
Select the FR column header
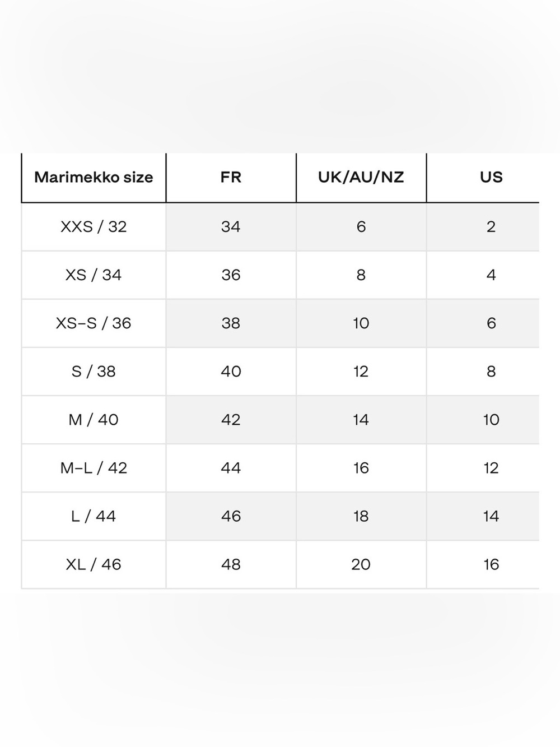click(x=231, y=177)
